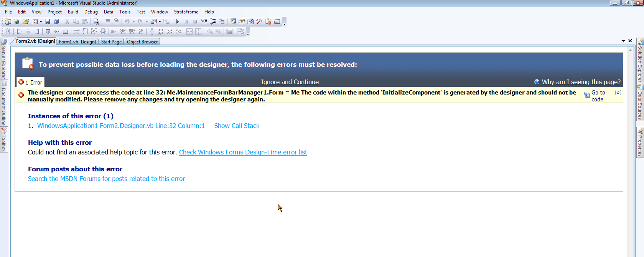The image size is (644, 257).
Task: Open the Debug menu
Action: 91,12
